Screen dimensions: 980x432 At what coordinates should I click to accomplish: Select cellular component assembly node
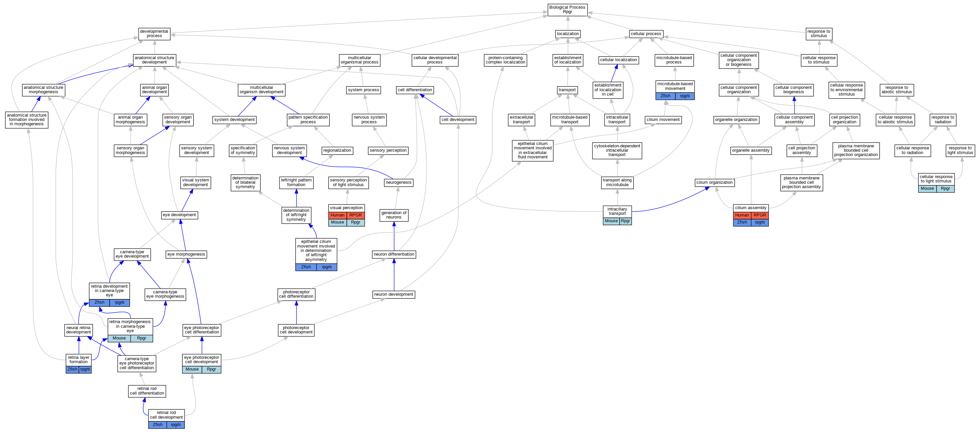[x=794, y=120]
